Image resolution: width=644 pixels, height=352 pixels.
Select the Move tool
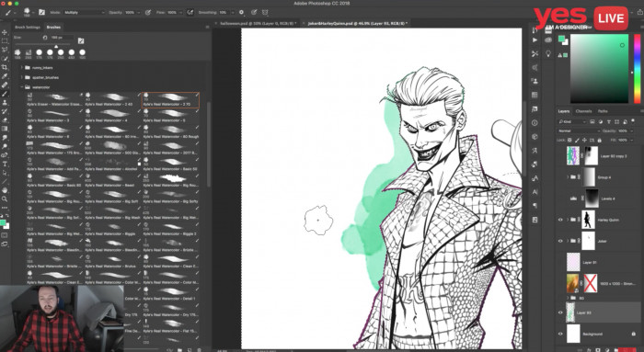[5, 32]
